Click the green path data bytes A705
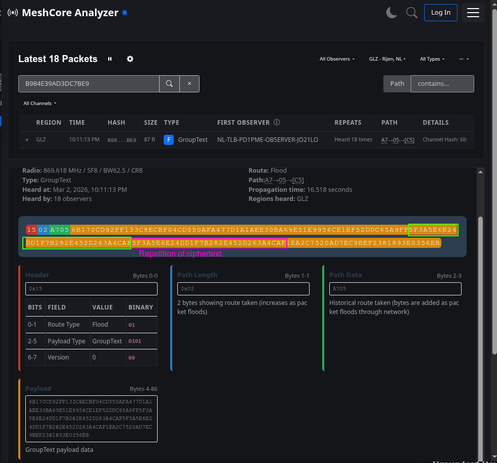 tap(59, 230)
